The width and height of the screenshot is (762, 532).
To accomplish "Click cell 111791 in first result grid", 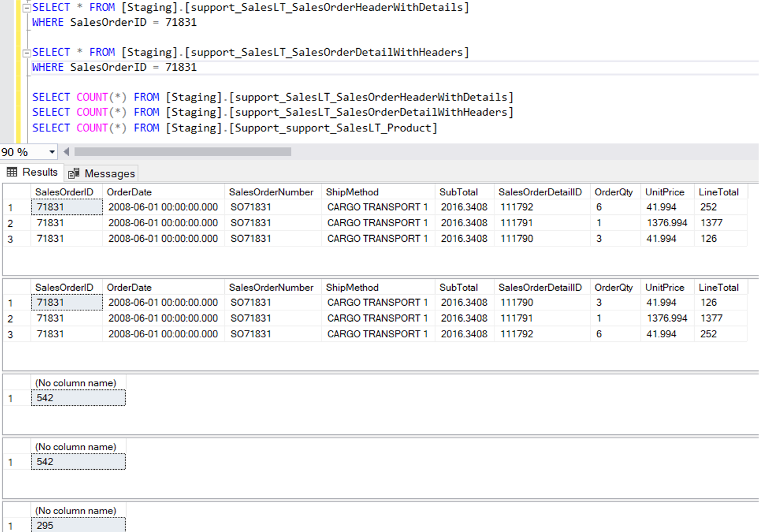I will [541, 223].
